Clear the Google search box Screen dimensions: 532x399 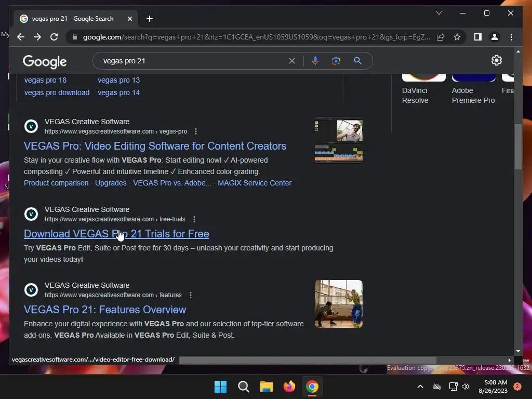(292, 61)
